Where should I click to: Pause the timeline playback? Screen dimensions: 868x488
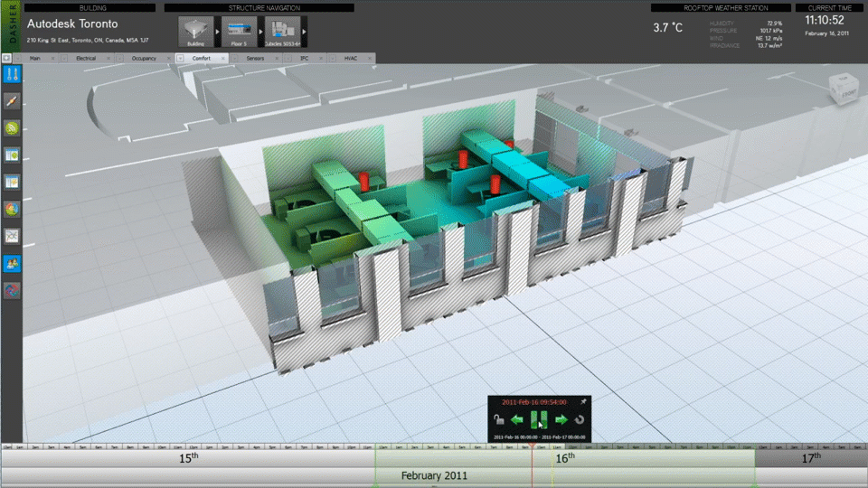click(539, 419)
